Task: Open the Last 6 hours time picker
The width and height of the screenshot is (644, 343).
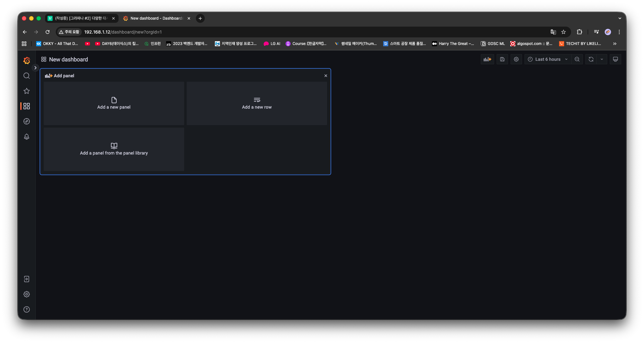Action: (548, 59)
